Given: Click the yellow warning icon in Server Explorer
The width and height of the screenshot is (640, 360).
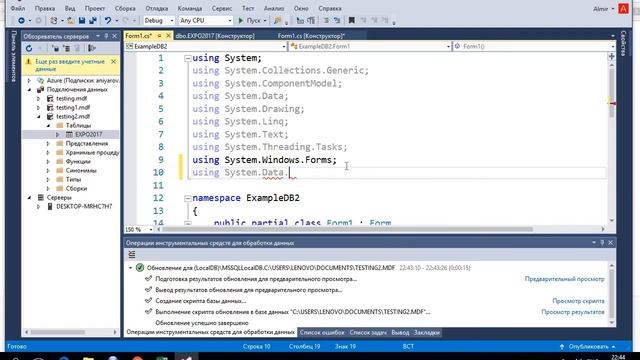Looking at the screenshot, I should [28, 62].
